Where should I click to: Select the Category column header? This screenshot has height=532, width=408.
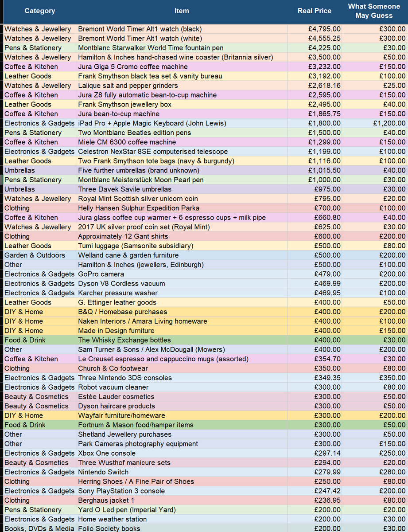point(40,11)
